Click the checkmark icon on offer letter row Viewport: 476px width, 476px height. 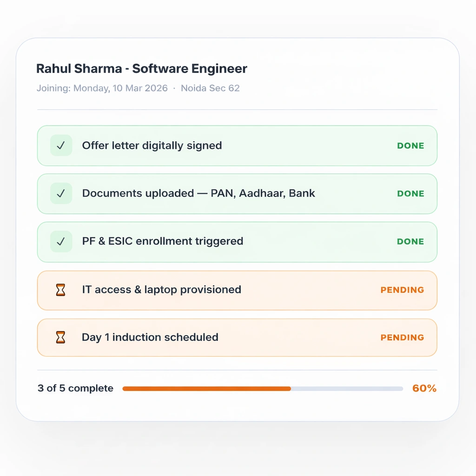point(61,145)
